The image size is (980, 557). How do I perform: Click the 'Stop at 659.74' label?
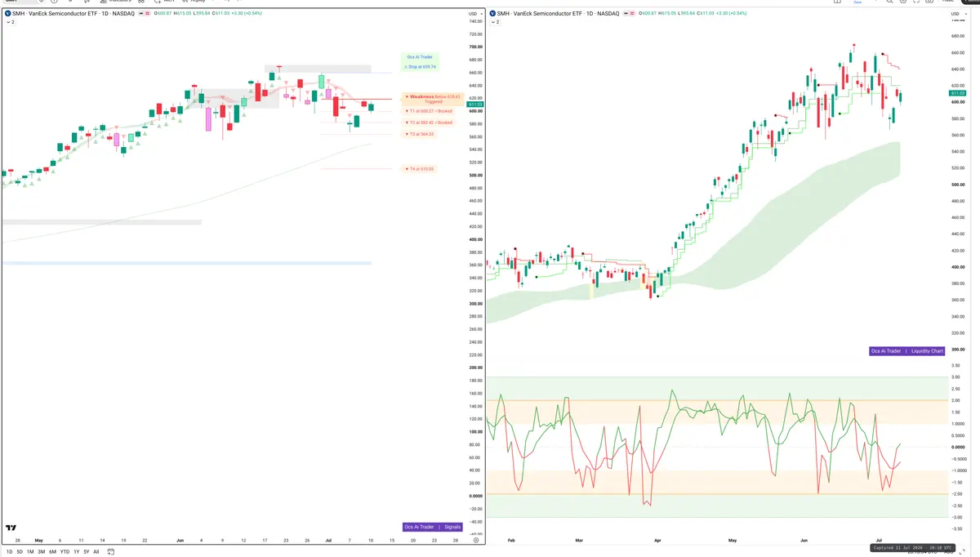click(x=420, y=67)
